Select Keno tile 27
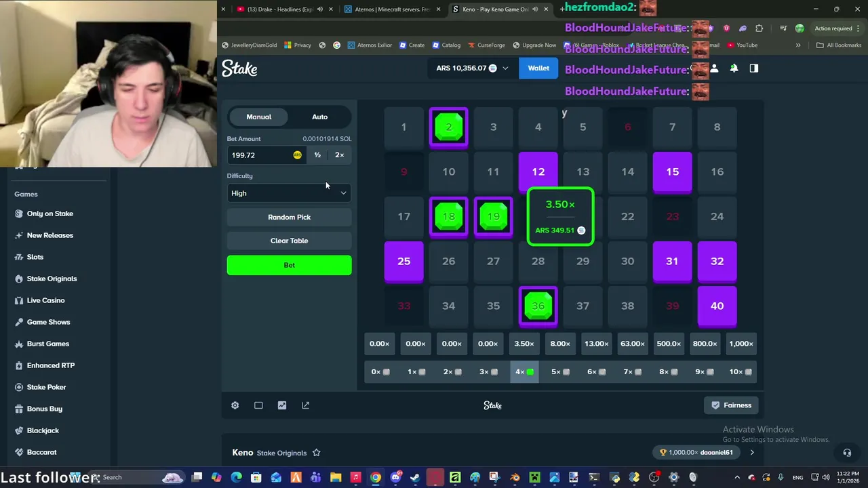 tap(493, 262)
